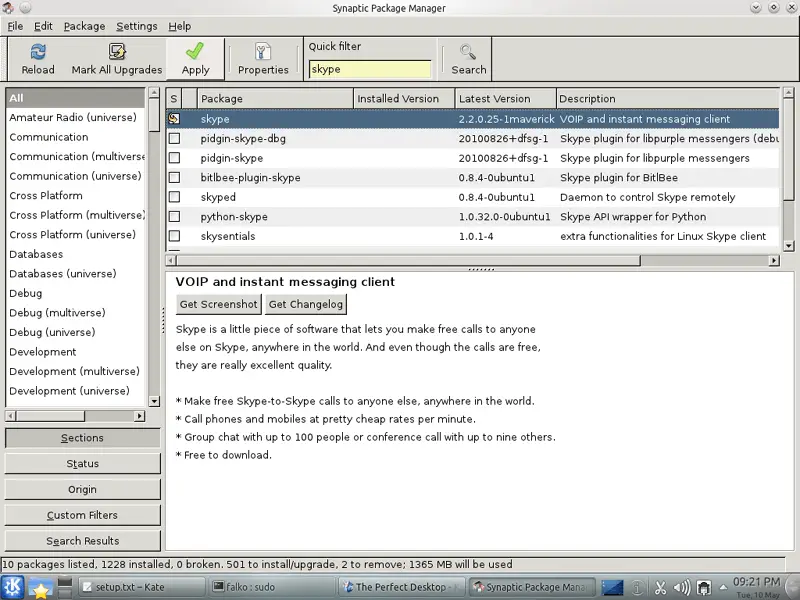Mark the skysentials package checkbox
The image size is (800, 600).
[x=174, y=236]
